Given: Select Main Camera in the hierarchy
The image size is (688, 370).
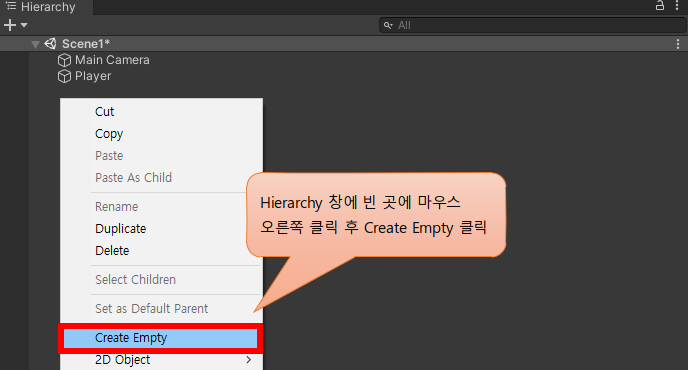Looking at the screenshot, I should point(112,60).
